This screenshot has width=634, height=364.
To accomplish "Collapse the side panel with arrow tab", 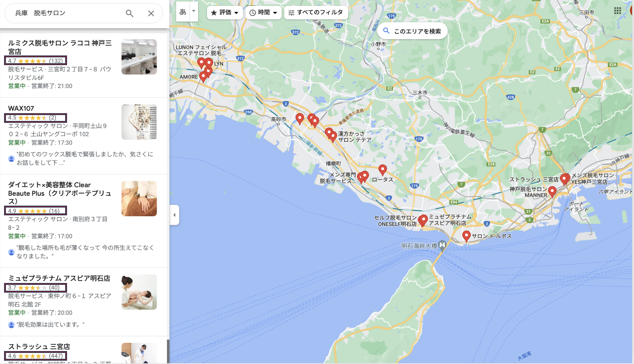I will pyautogui.click(x=174, y=215).
